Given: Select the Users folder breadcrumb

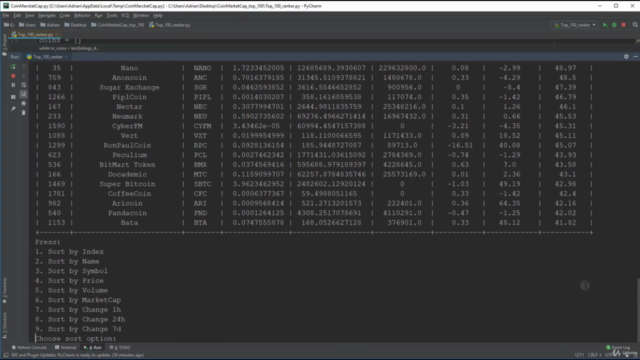Looking at the screenshot, I should pyautogui.click(x=27, y=25).
